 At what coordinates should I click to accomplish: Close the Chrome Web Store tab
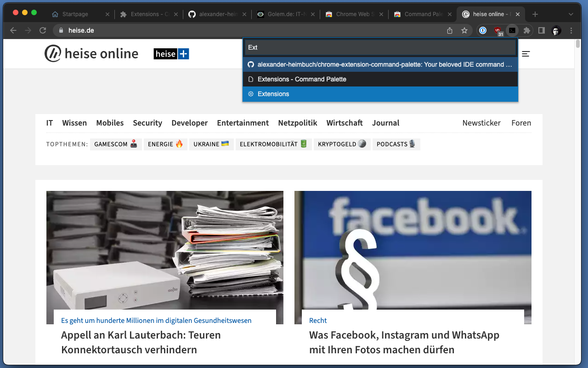pyautogui.click(x=381, y=14)
